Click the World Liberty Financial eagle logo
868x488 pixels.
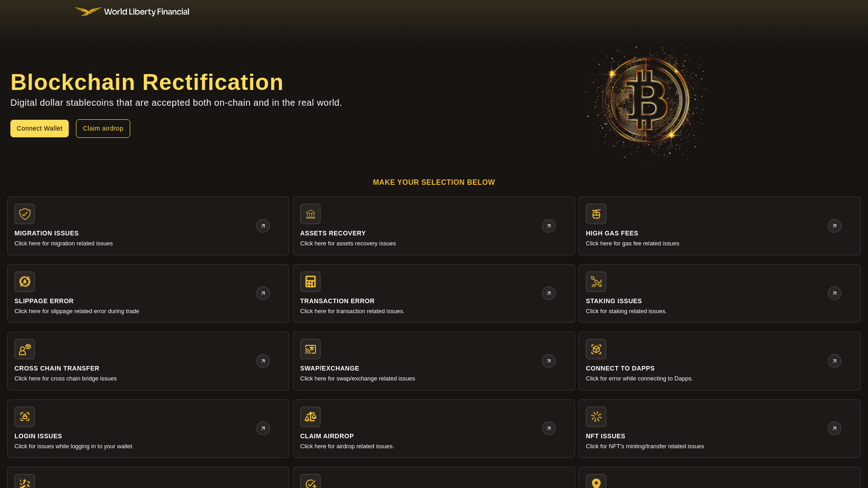pos(88,11)
